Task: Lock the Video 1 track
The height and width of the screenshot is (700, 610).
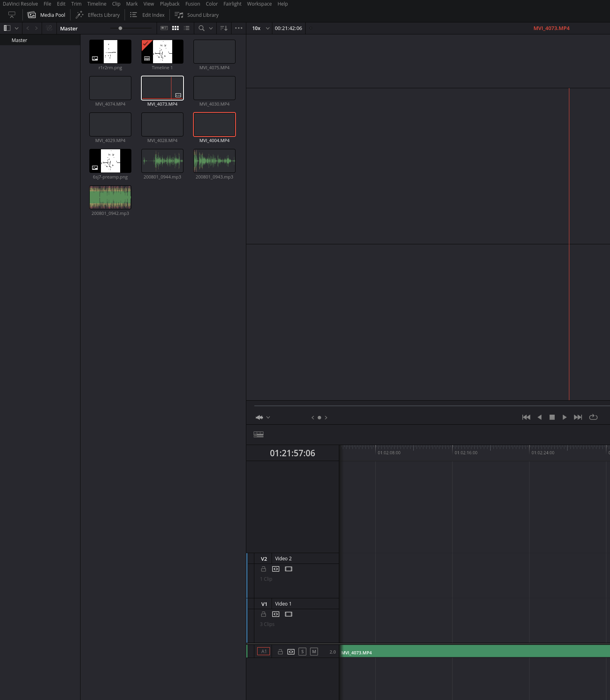Action: (264, 614)
